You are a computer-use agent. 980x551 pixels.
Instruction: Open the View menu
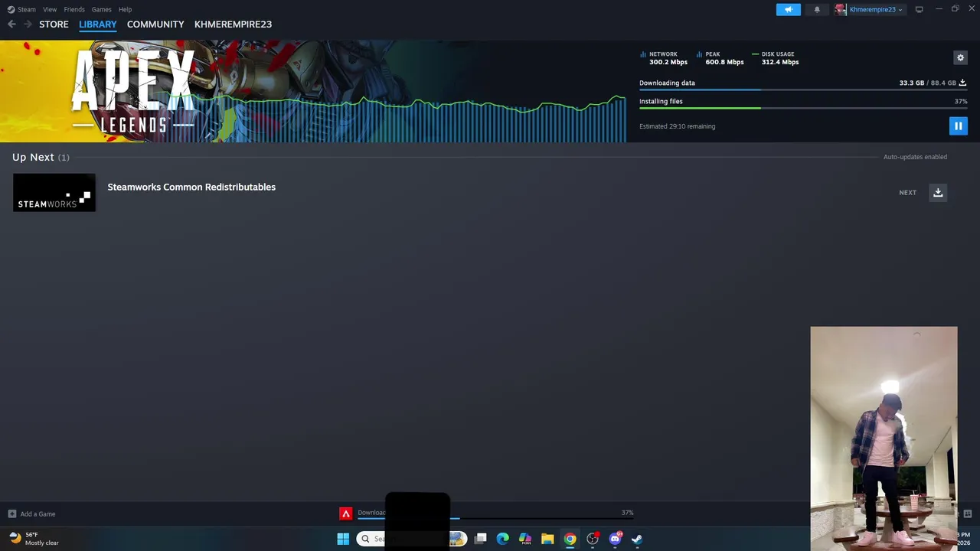50,9
